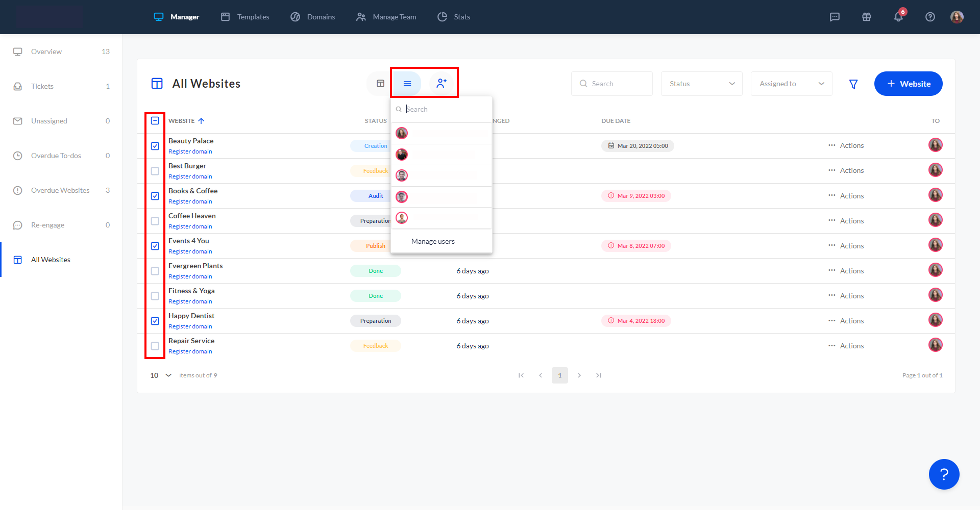Open the chat messages icon in header
The height and width of the screenshot is (510, 980).
click(835, 17)
